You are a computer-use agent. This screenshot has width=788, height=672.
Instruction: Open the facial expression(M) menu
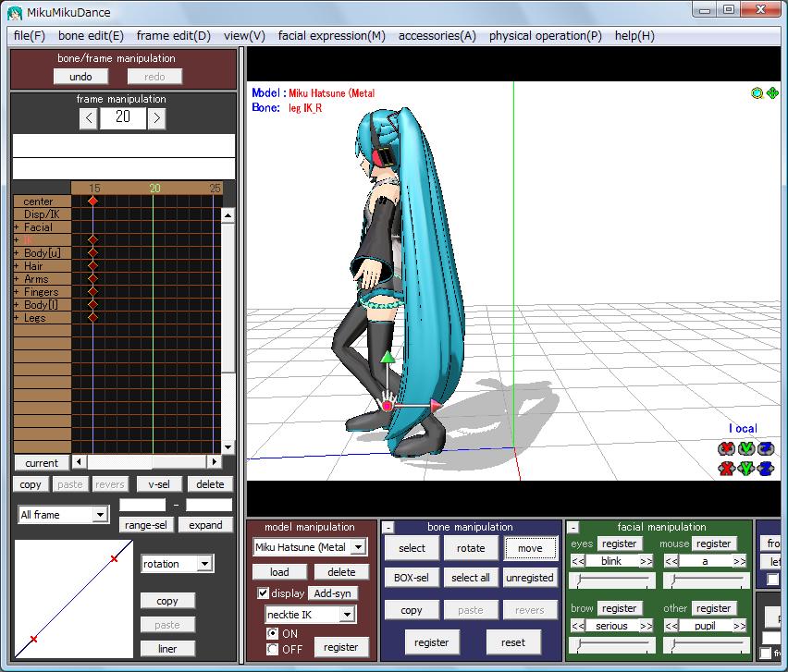[332, 36]
